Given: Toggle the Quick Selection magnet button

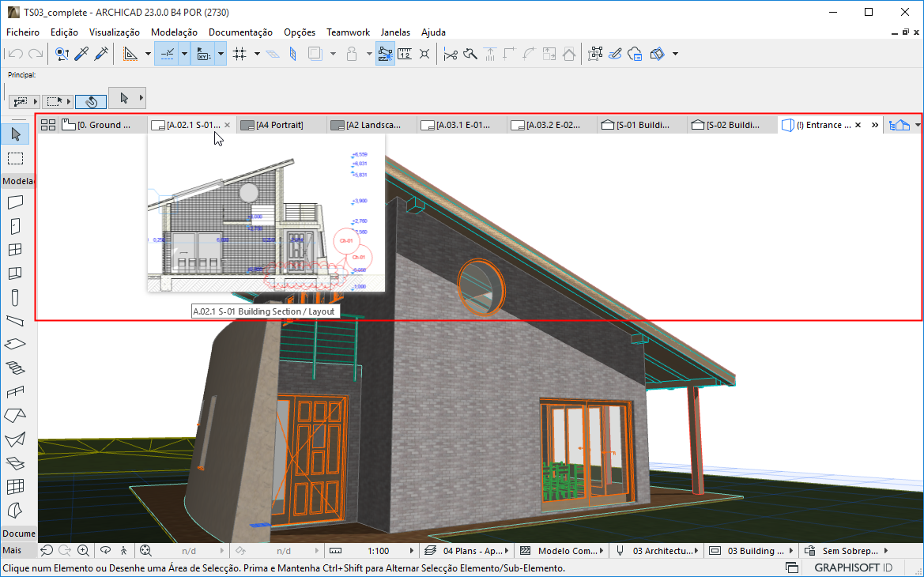Looking at the screenshot, I should (91, 101).
